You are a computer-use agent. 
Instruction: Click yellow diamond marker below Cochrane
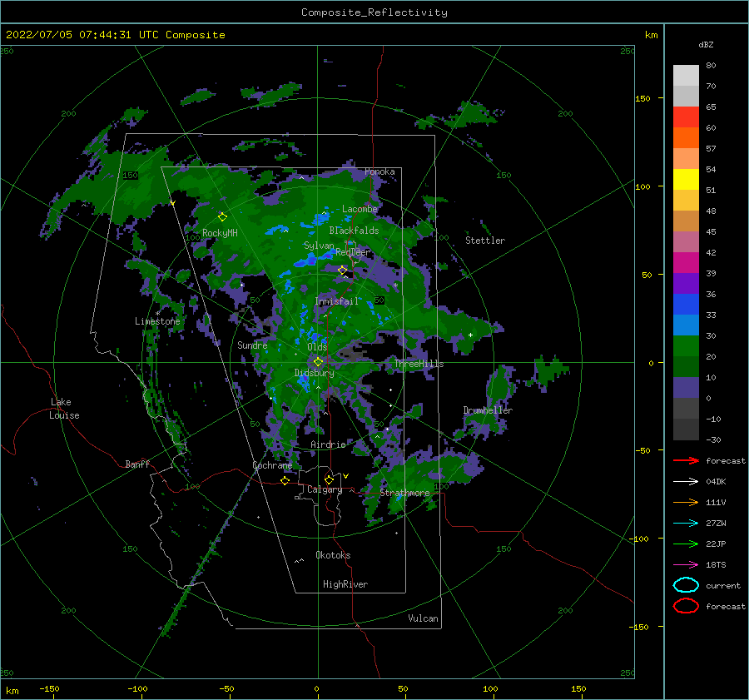pyautogui.click(x=285, y=480)
